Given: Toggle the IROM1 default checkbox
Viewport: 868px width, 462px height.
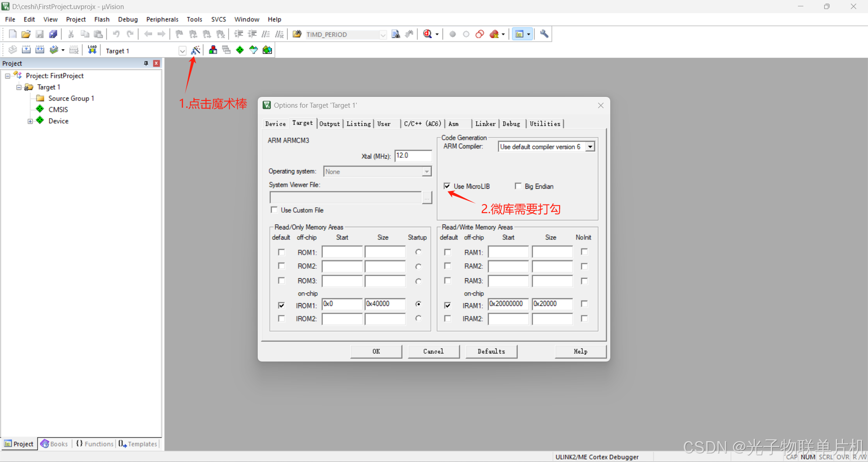Looking at the screenshot, I should click(281, 305).
